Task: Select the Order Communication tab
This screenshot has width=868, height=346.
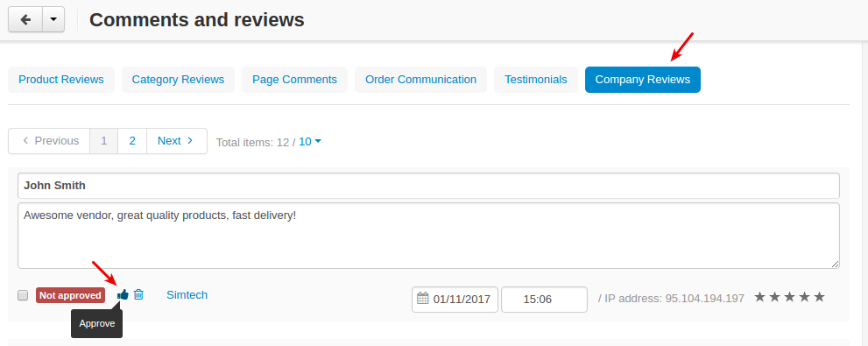Action: click(x=420, y=80)
